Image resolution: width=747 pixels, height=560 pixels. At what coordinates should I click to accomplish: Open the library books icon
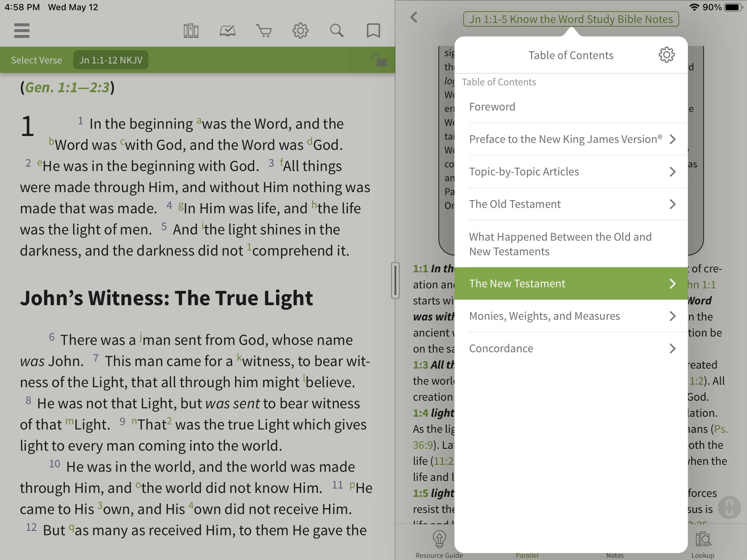point(191,31)
